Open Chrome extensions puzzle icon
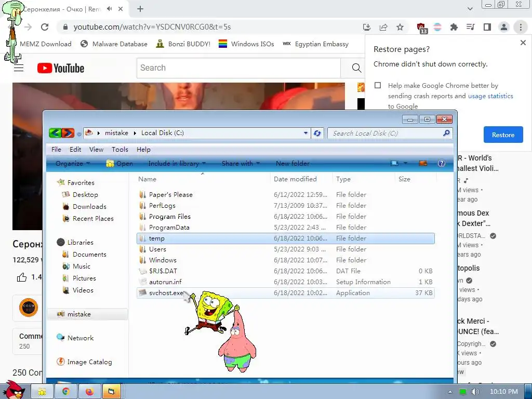Screen dimensions: 532x399 pos(454,27)
